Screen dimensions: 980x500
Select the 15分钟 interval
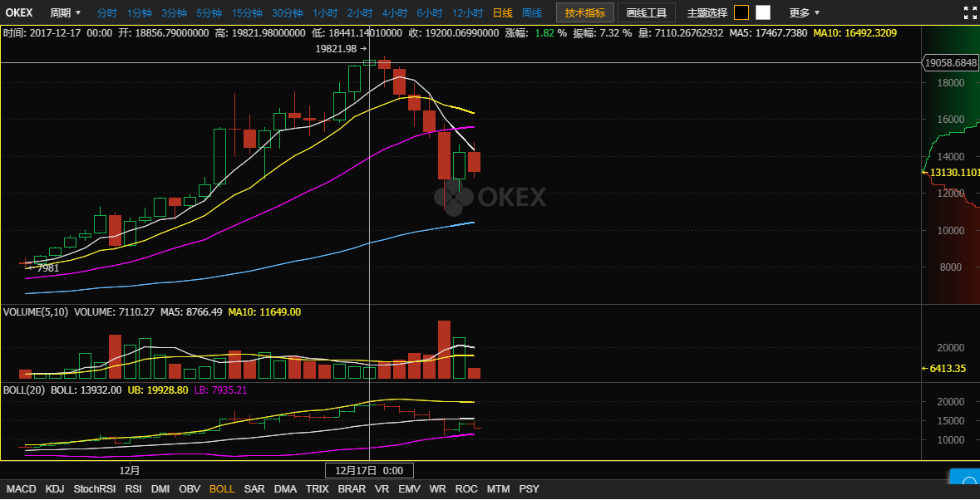249,12
